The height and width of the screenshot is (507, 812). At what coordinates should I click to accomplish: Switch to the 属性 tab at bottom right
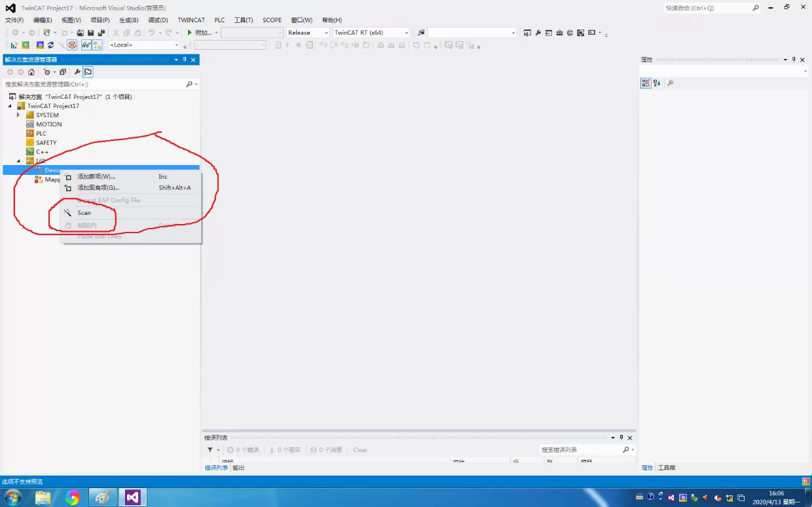647,468
